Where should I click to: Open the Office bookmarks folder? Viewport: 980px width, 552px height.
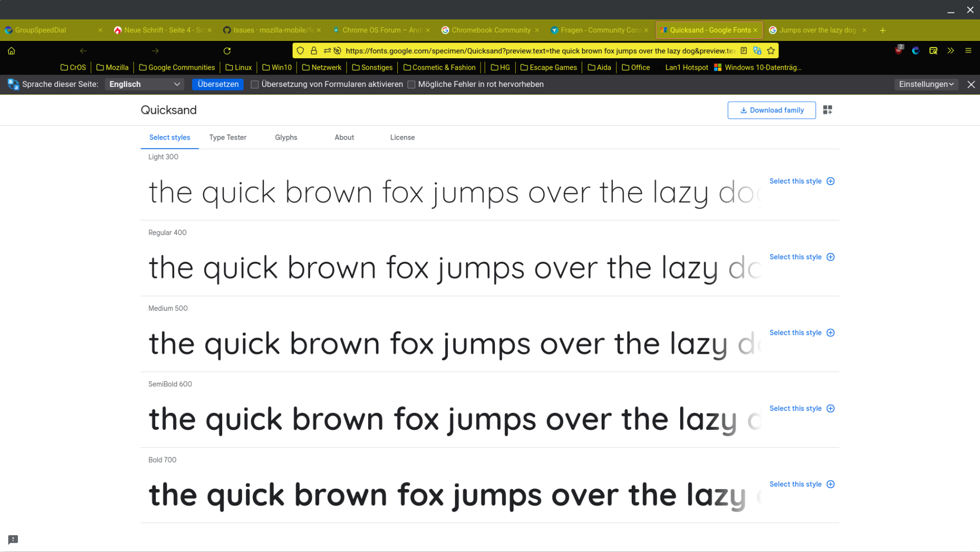636,67
